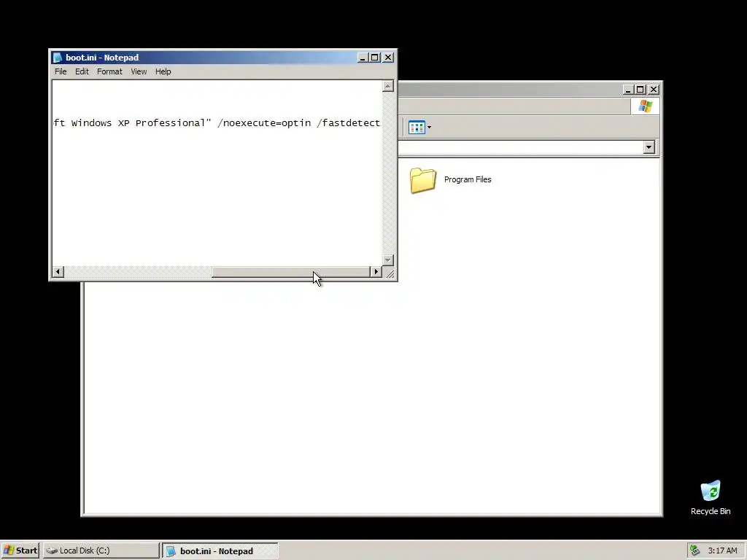Click the boot.ini - Notepad taskbar button
The image size is (747, 560).
pyautogui.click(x=220, y=551)
